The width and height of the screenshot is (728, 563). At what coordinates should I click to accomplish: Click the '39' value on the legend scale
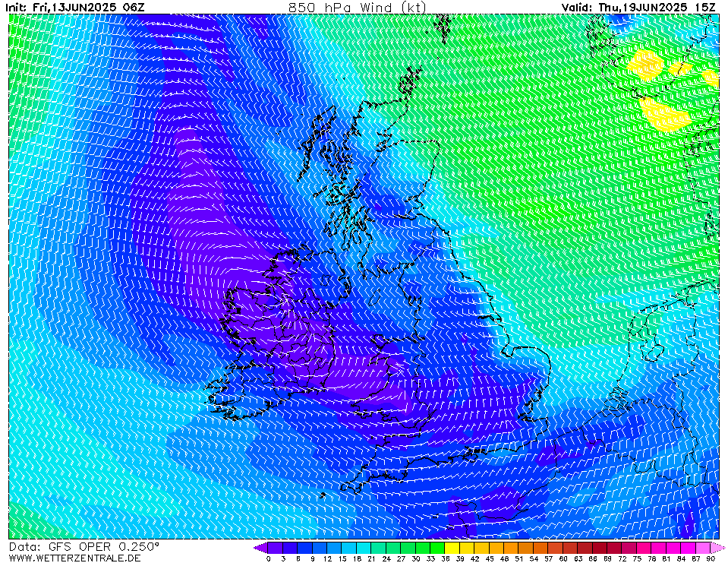tap(460, 558)
